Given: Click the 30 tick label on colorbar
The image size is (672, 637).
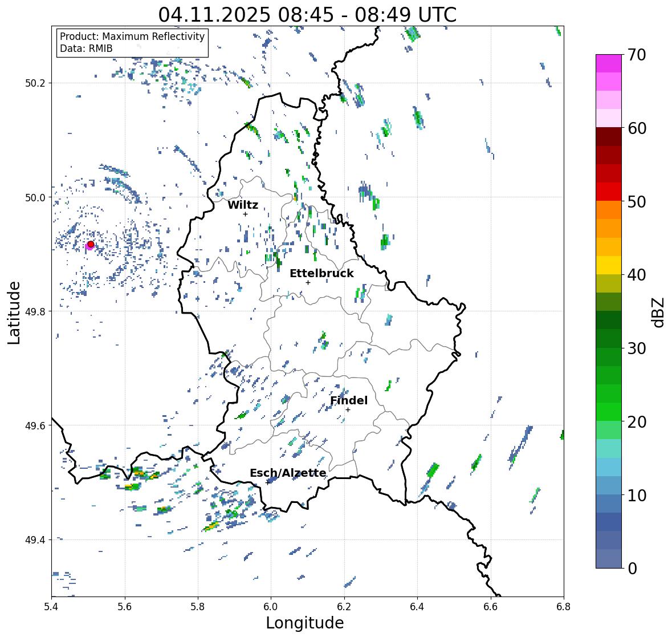Looking at the screenshot, I should point(637,348).
